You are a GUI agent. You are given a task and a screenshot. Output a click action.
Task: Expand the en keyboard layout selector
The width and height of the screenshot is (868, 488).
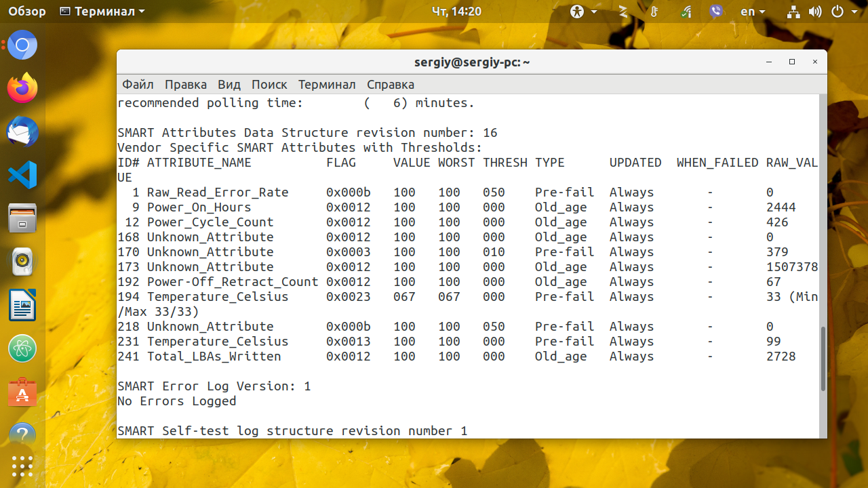(x=753, y=12)
